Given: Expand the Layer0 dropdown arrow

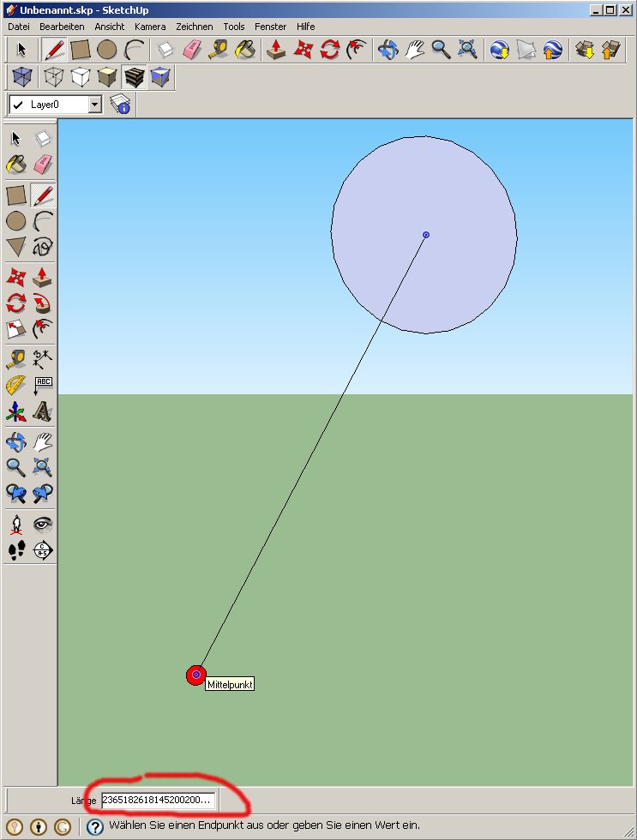Looking at the screenshot, I should tap(95, 105).
